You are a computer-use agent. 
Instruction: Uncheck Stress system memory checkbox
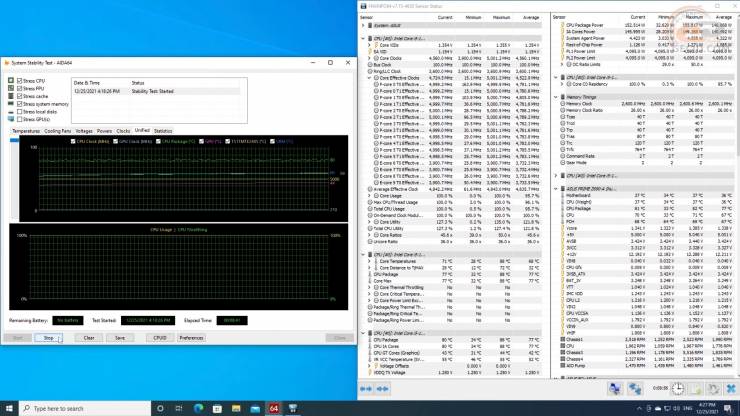click(x=20, y=104)
